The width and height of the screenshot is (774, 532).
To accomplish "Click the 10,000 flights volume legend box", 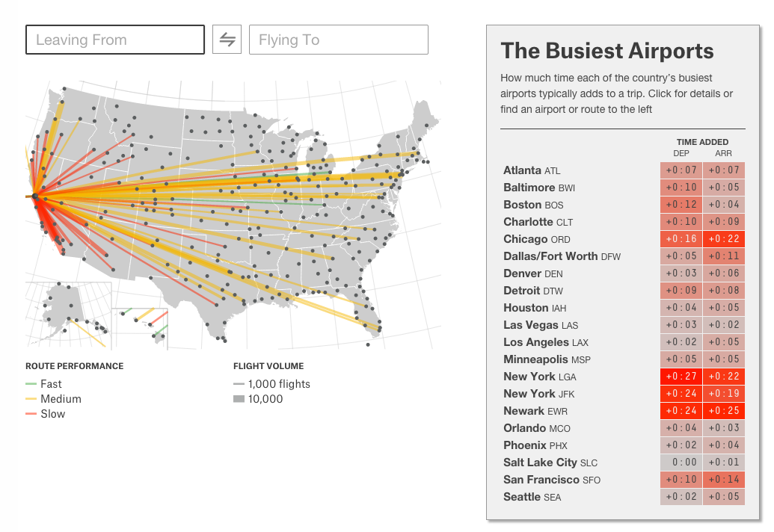I will pyautogui.click(x=239, y=399).
